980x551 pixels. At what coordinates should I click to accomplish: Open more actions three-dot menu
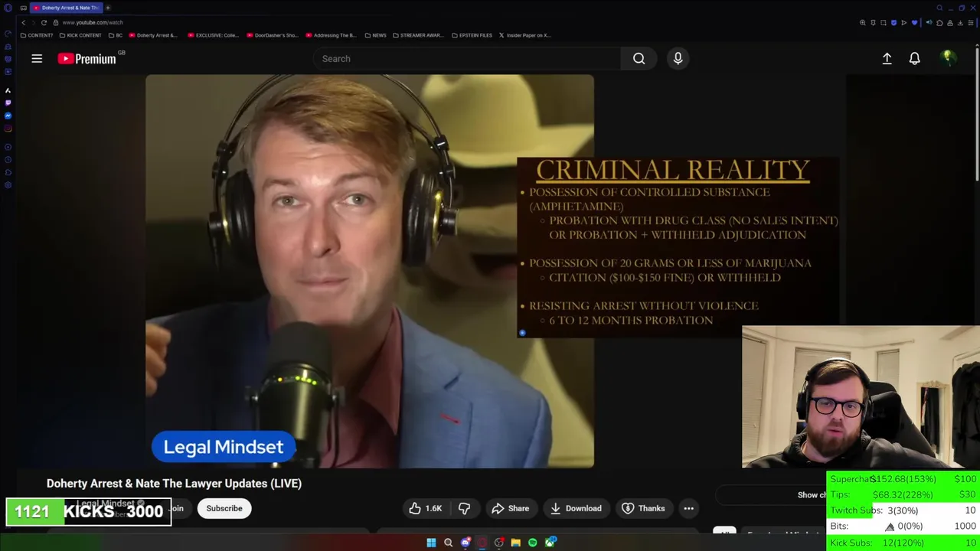coord(688,508)
